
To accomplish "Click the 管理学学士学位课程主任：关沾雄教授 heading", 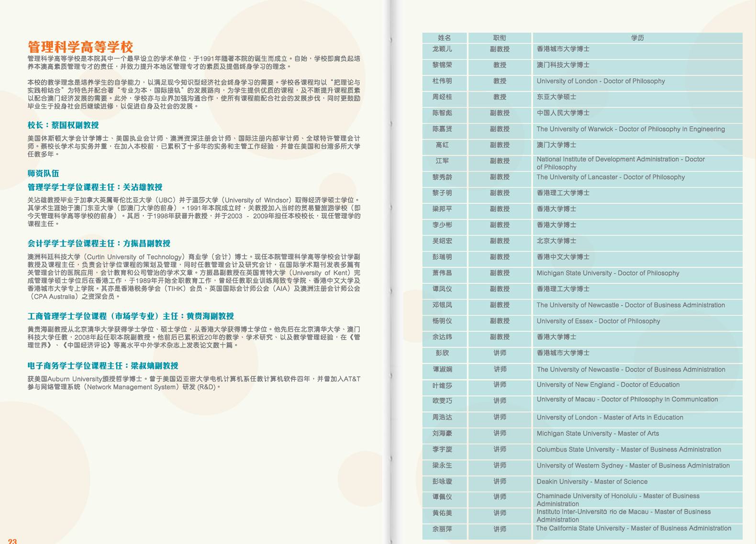I will tap(95, 187).
